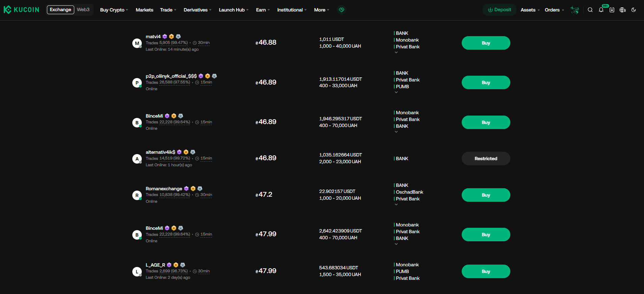Viewport: 644px width, 294px height.
Task: Buy from Romanexchange at 47.2
Action: (486, 195)
